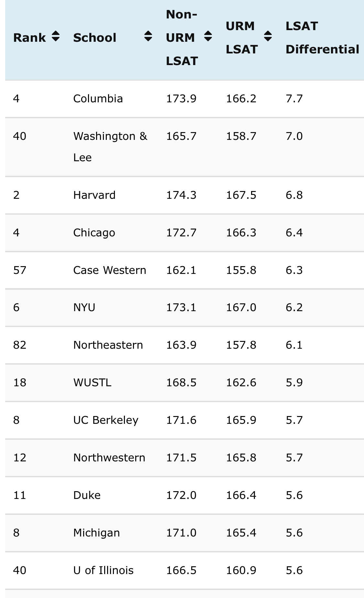Screen dimensions: 364x598
Task: Toggle Non-URM LSAT sort arrows
Action: point(208,37)
